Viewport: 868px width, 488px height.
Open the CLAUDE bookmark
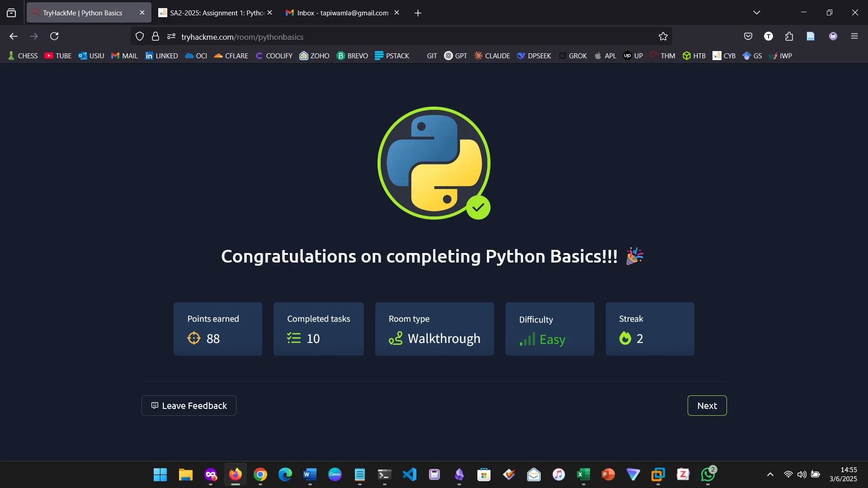pyautogui.click(x=492, y=56)
